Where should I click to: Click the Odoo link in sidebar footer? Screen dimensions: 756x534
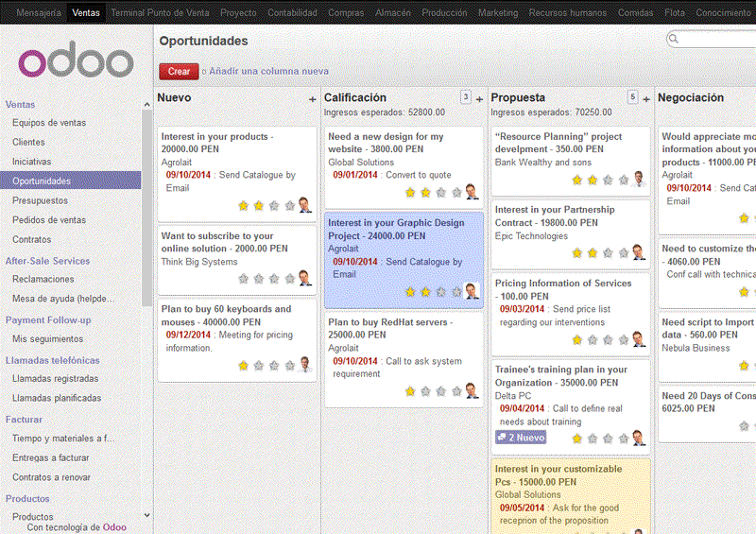pos(114,527)
